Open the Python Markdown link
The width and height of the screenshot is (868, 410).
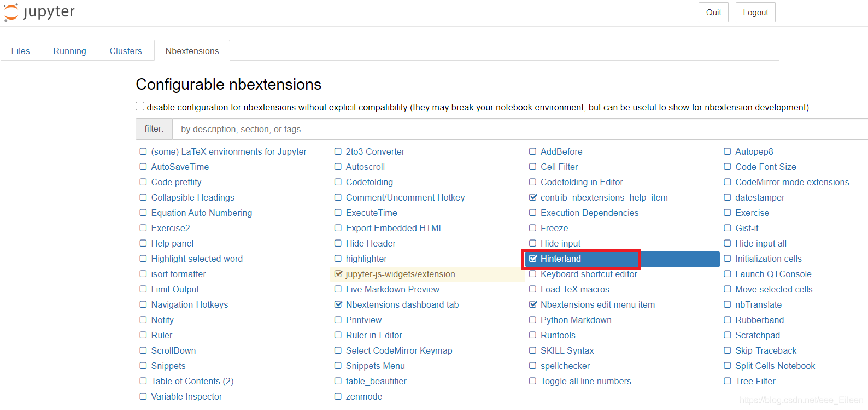[576, 320]
